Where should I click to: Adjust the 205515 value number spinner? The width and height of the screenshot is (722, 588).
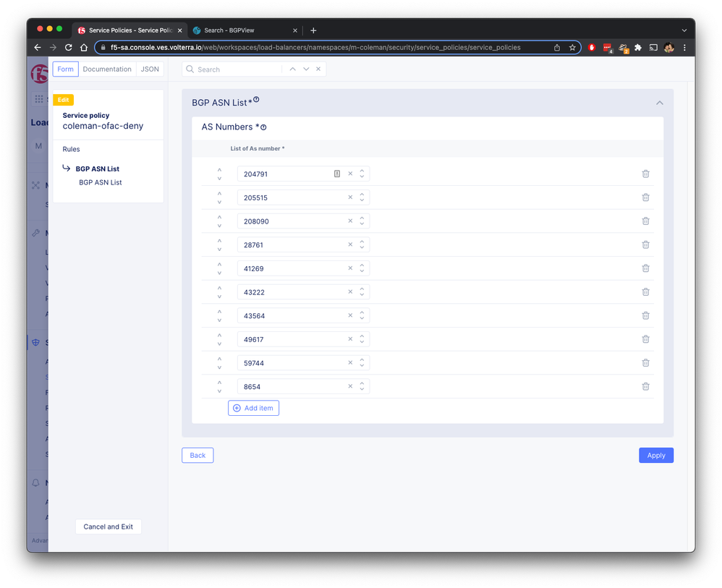[x=362, y=197]
